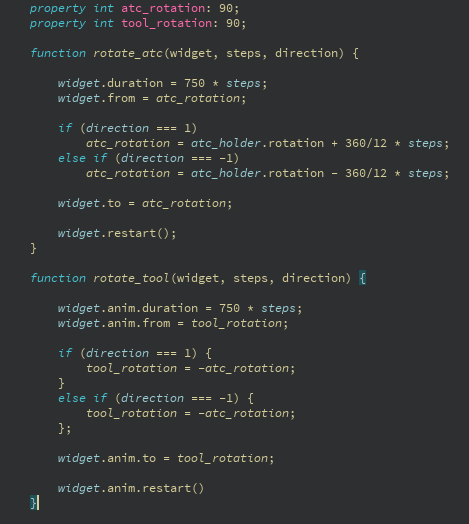The image size is (469, 524).
Task: Click widget.anim.to = tool_rotation line
Action: pos(166,458)
